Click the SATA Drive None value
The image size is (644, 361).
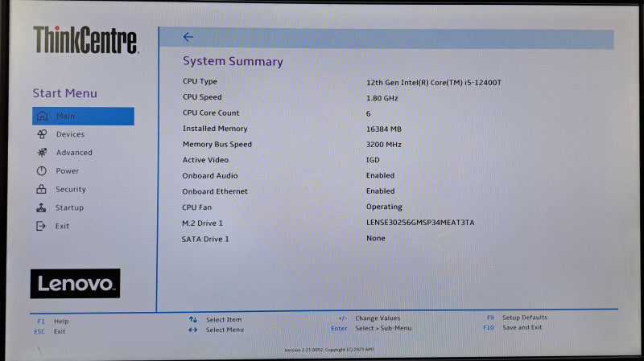click(375, 238)
